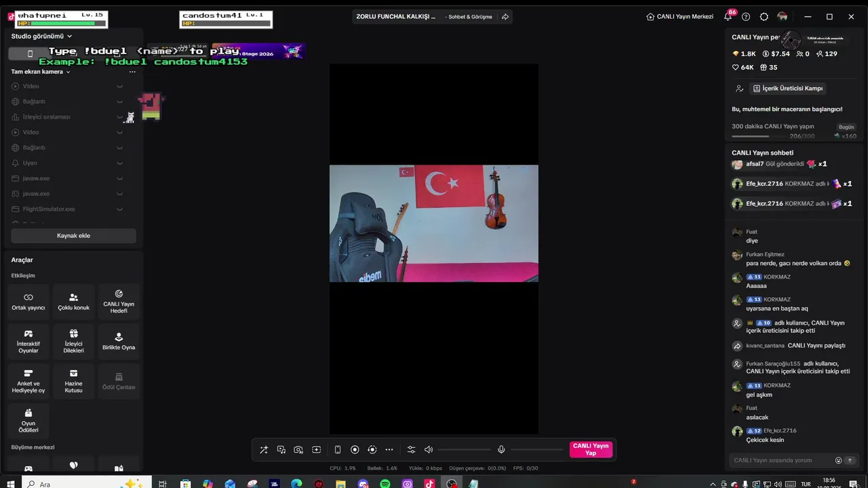
Task: Toggle visibility of İzleyici sıralaması source
Action: (x=119, y=117)
